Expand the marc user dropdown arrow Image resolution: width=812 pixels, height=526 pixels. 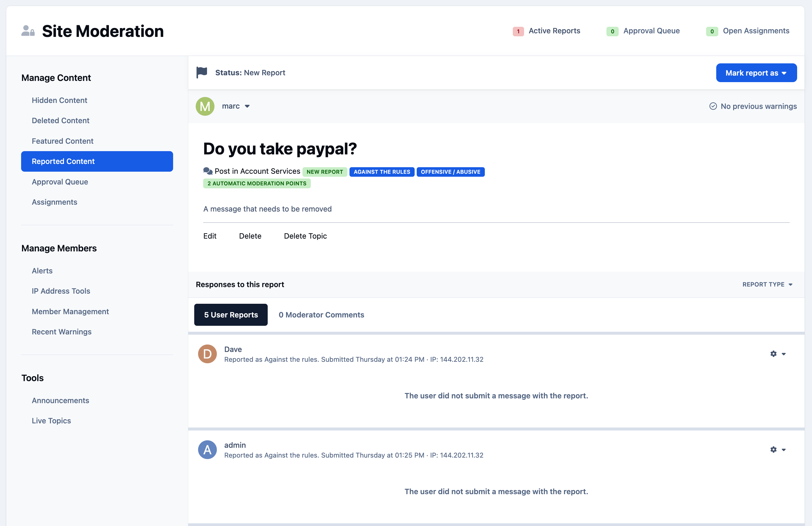pos(247,106)
